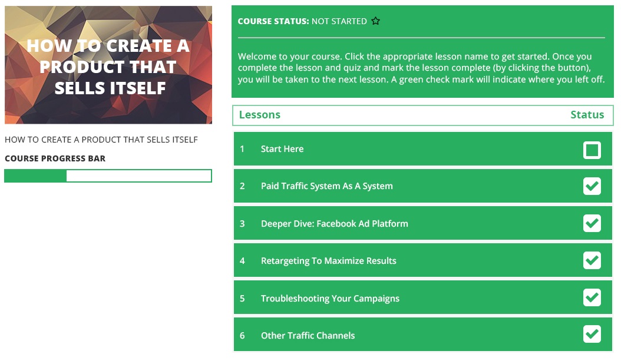Viewport: 621px width, 364px height.
Task: Open the Start Here lesson
Action: click(x=282, y=149)
